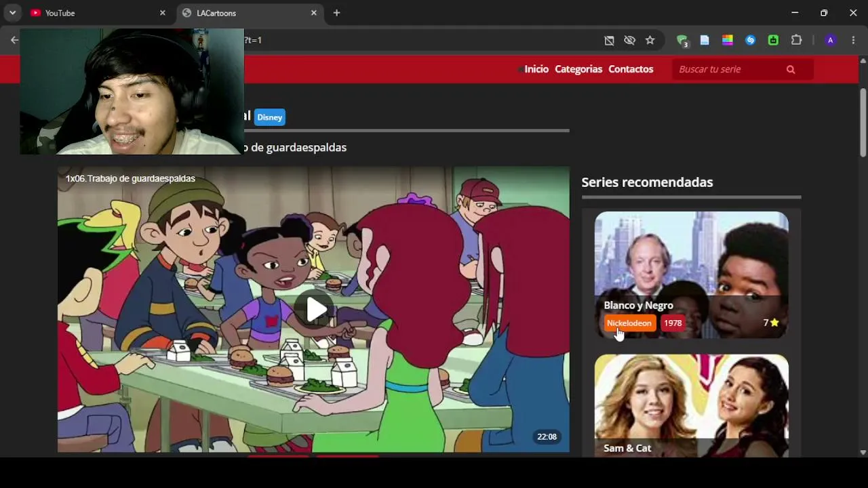Open the green robot extension icon
This screenshot has width=868, height=488.
tap(773, 41)
